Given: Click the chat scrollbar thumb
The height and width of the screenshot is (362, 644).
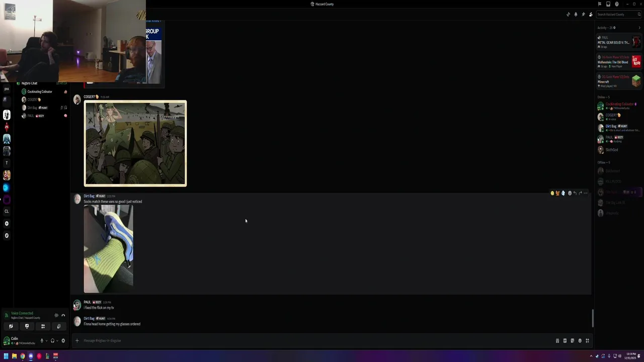Looking at the screenshot, I should [x=592, y=318].
